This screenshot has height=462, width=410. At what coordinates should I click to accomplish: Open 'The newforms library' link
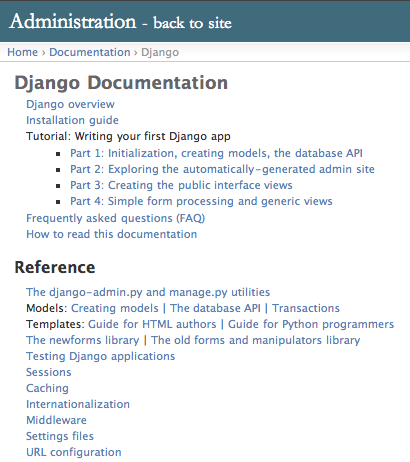click(83, 340)
